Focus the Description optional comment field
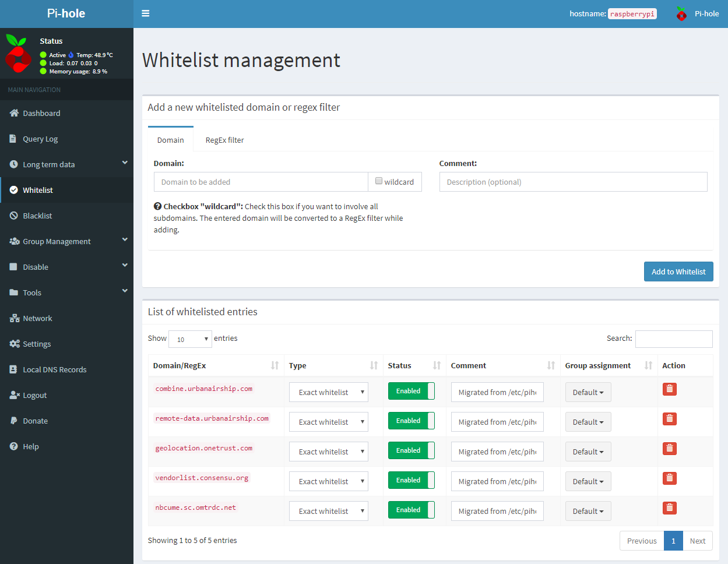 pos(573,182)
